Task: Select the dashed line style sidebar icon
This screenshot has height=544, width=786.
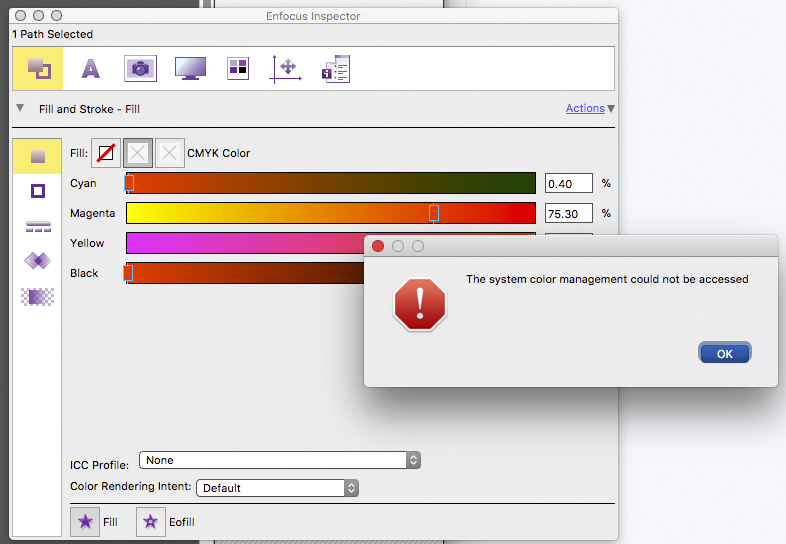Action: [x=38, y=227]
